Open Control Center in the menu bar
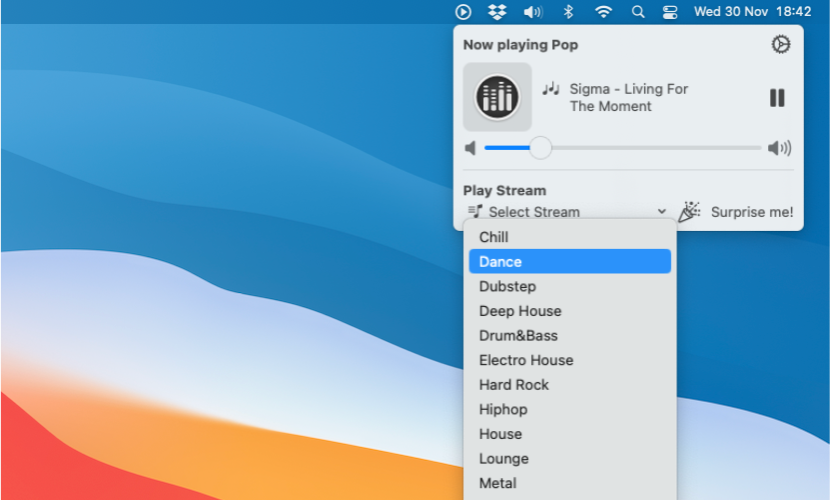830x500 pixels. tap(670, 12)
